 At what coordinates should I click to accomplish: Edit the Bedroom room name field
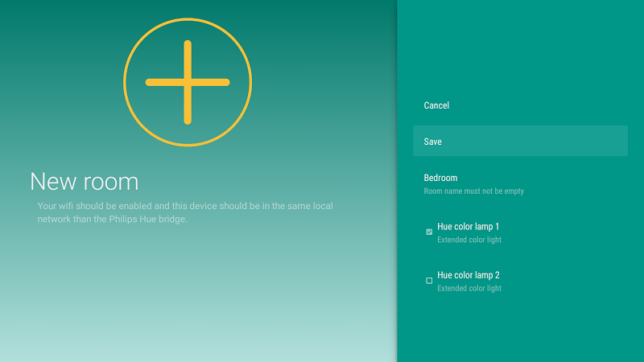(441, 178)
